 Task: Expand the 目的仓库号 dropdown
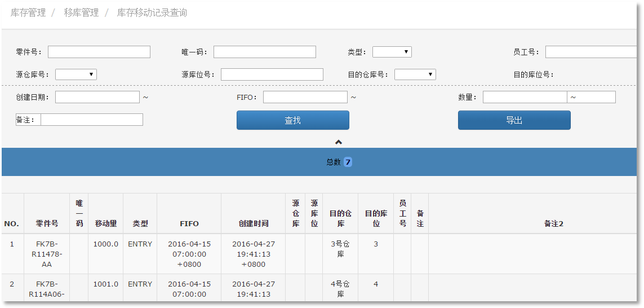[415, 74]
